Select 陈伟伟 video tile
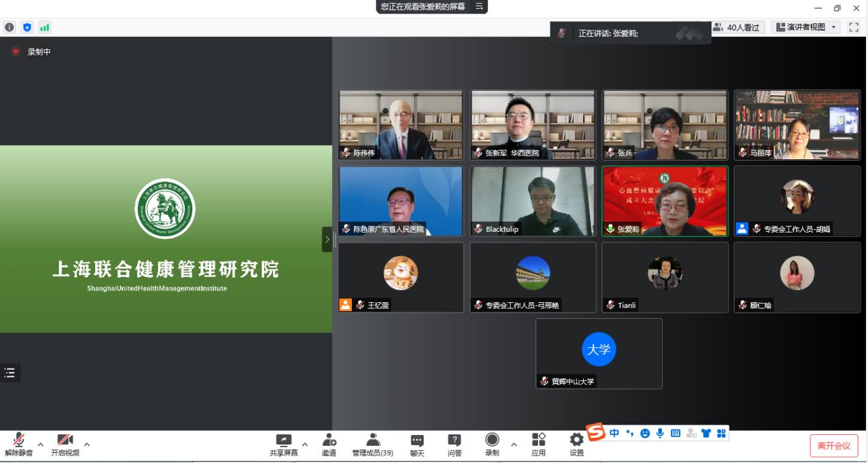This screenshot has height=463, width=868. click(401, 125)
